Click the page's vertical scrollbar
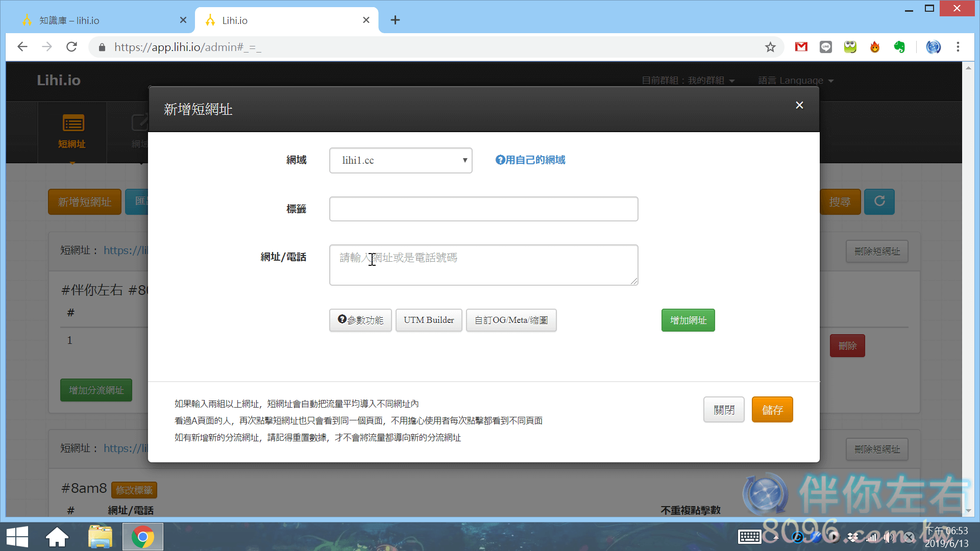 click(968, 288)
